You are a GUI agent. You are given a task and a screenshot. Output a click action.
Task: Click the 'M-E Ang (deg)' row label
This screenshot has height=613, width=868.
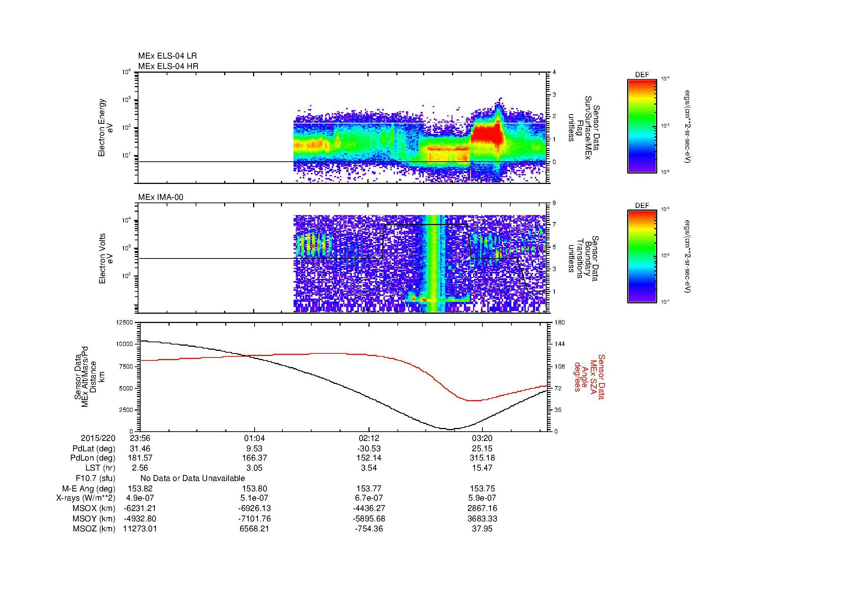click(x=88, y=489)
